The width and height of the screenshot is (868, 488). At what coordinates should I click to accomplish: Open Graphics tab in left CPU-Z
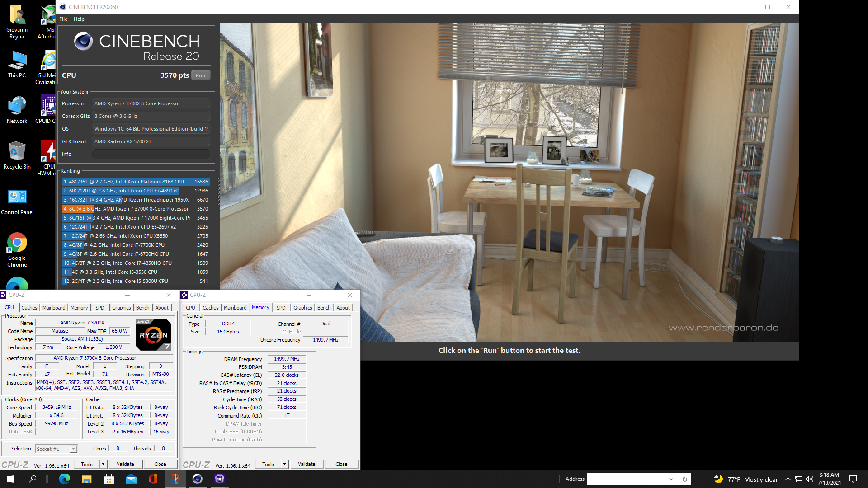[122, 308]
